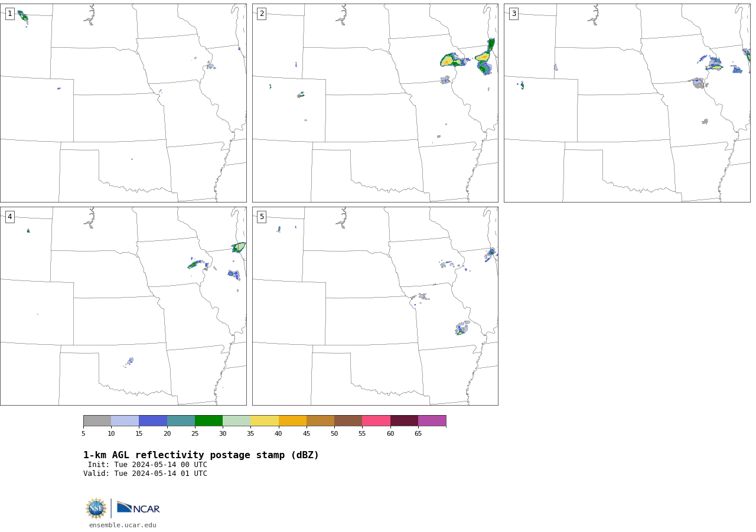This screenshot has height=532, width=756.
Task: Click the purple 65+ dBZ swatch
Action: coord(432,420)
